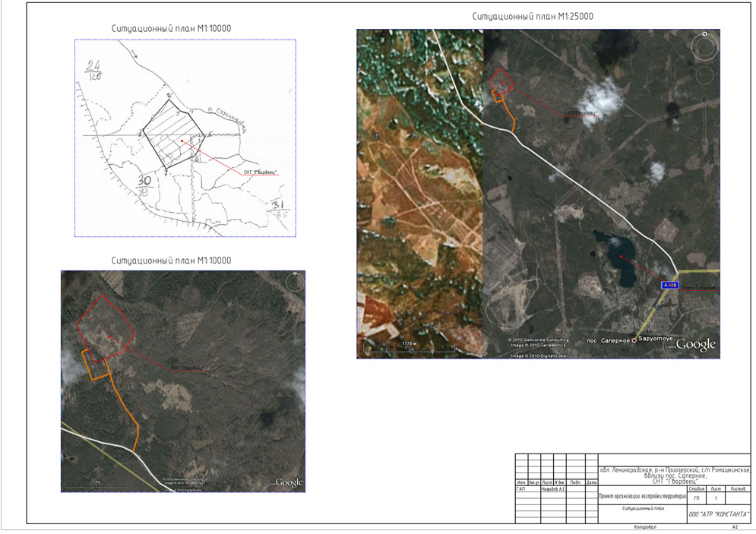Click the "Проект организации застройки территории" cell
Image resolution: width=756 pixels, height=534 pixels.
[642, 496]
